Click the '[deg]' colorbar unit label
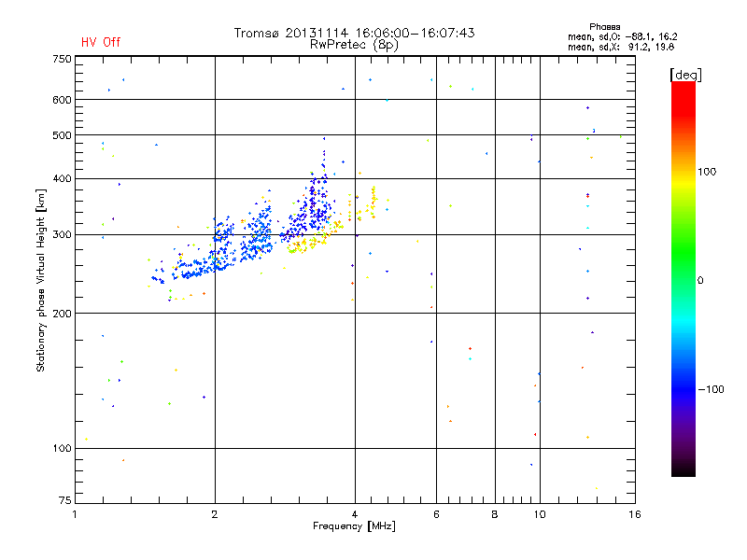 [x=685, y=75]
